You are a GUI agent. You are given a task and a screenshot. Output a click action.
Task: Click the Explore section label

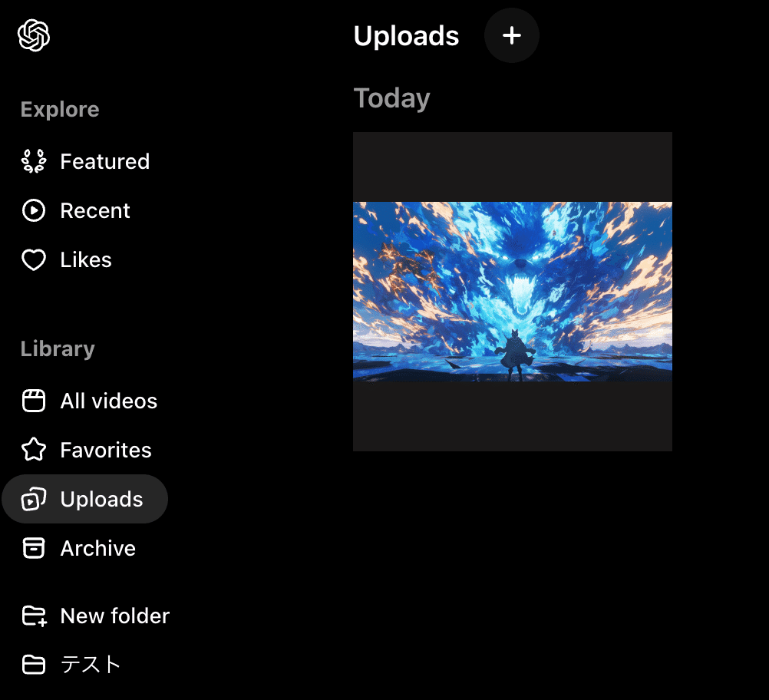coord(60,109)
